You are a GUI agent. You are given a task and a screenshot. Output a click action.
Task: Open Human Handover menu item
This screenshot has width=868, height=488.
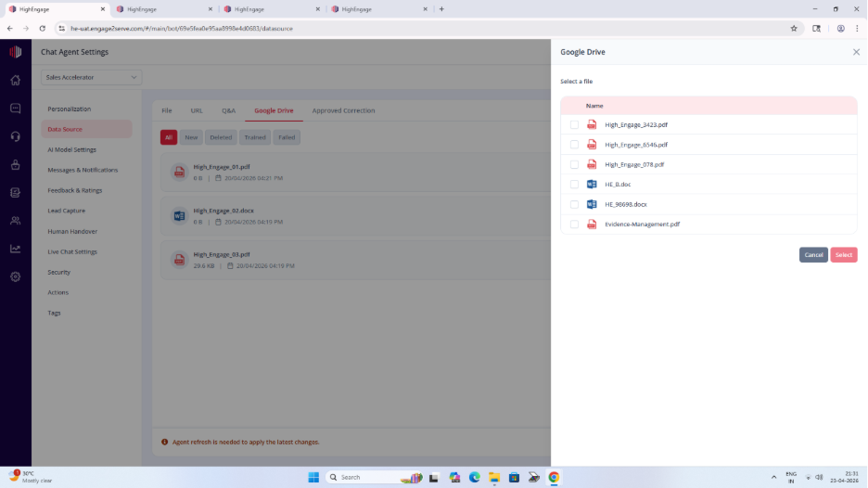pos(72,232)
